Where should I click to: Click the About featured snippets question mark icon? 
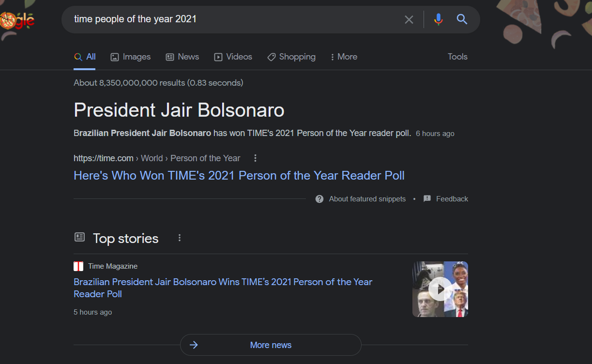tap(319, 199)
